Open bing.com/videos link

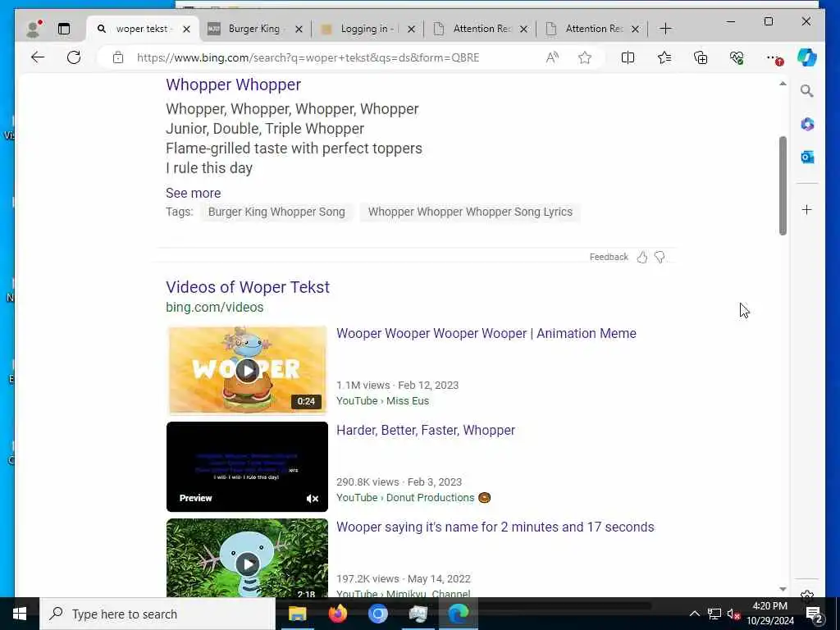coord(214,307)
